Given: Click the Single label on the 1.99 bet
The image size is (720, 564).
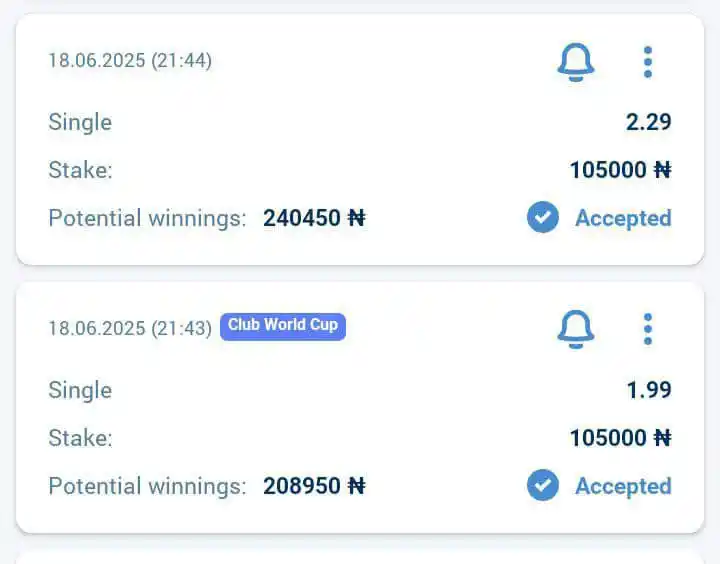Looking at the screenshot, I should point(80,390).
